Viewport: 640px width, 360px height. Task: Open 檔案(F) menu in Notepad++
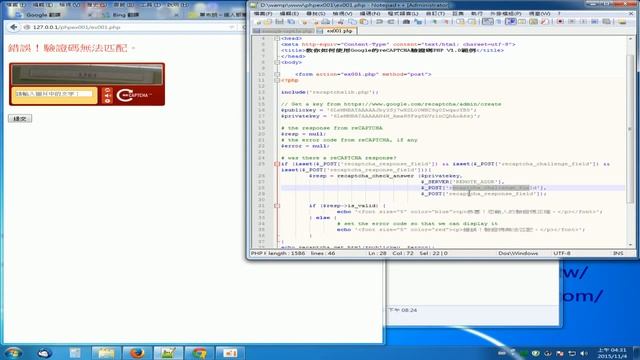point(263,13)
